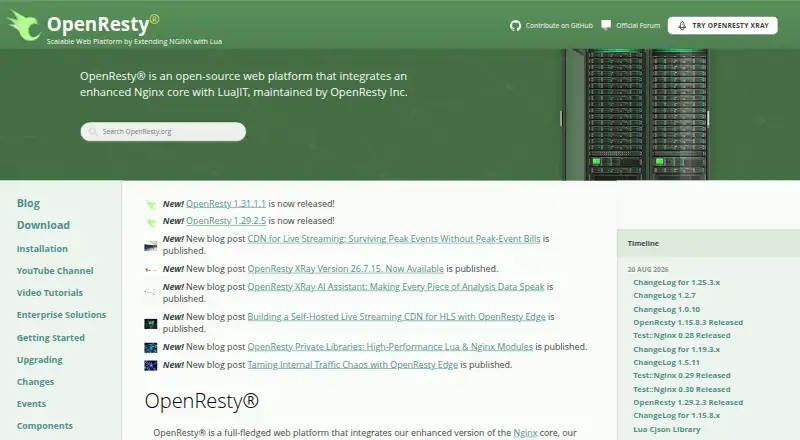
Task: Open OpenResty XRay AI Assistant post link
Action: click(396, 287)
